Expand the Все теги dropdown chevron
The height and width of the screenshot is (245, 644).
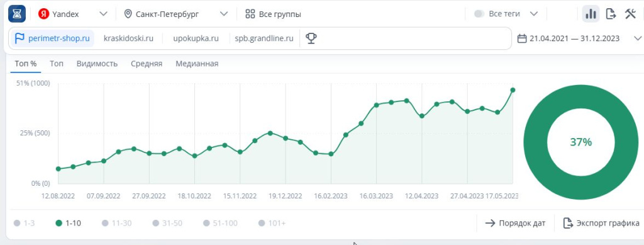pos(534,14)
